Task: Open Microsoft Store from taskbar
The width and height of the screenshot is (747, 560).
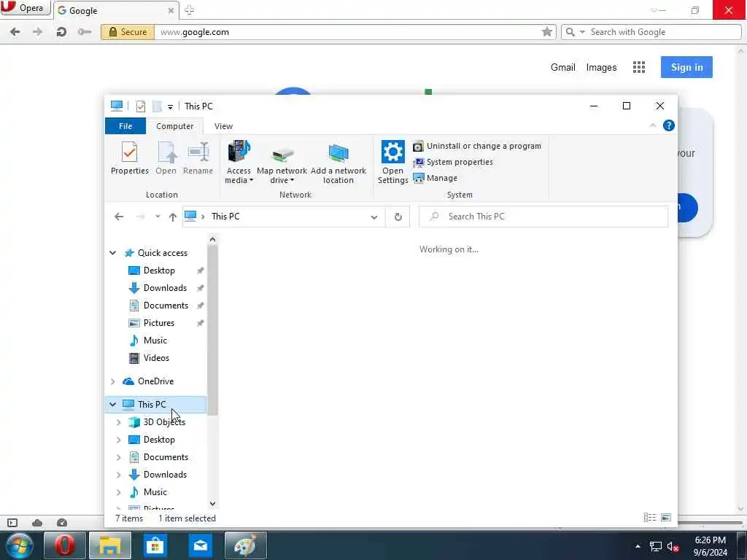Action: pos(155,545)
